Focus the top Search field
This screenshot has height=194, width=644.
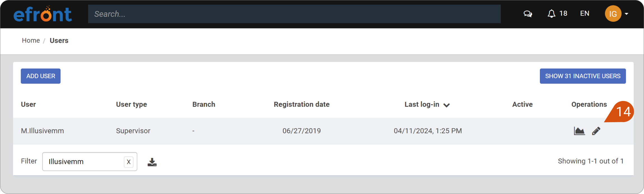[294, 14]
